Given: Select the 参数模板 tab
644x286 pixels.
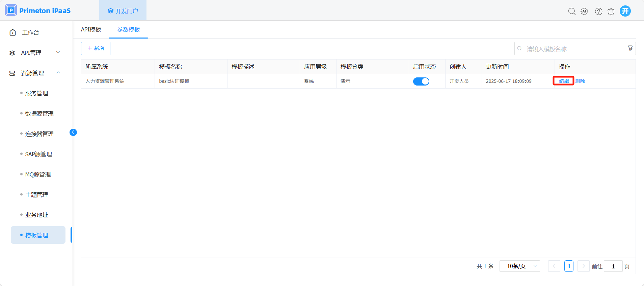Looking at the screenshot, I should [129, 29].
